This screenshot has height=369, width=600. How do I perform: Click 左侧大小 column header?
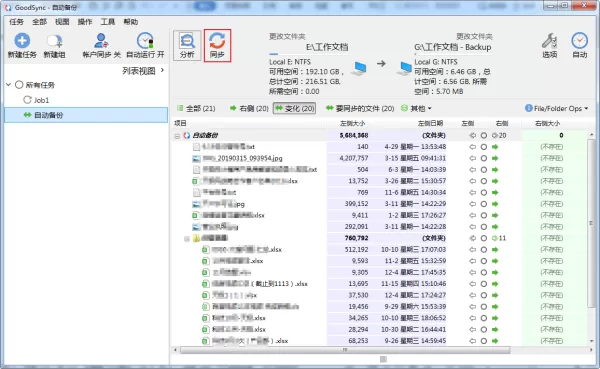(x=352, y=123)
